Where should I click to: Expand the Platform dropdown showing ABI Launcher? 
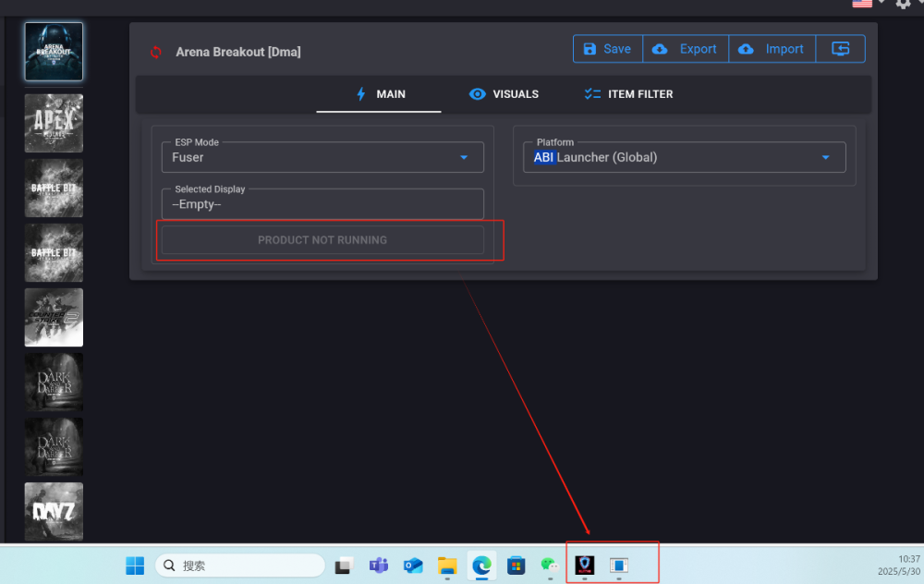[x=684, y=157]
